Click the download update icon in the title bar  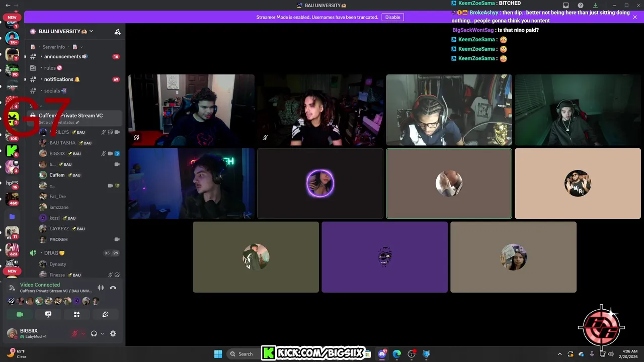(595, 5)
